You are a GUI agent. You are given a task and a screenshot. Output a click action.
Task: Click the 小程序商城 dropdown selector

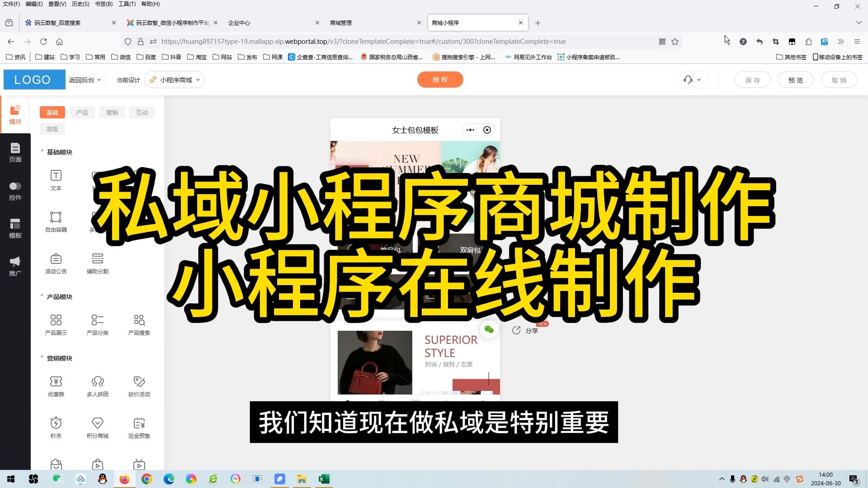tap(174, 79)
